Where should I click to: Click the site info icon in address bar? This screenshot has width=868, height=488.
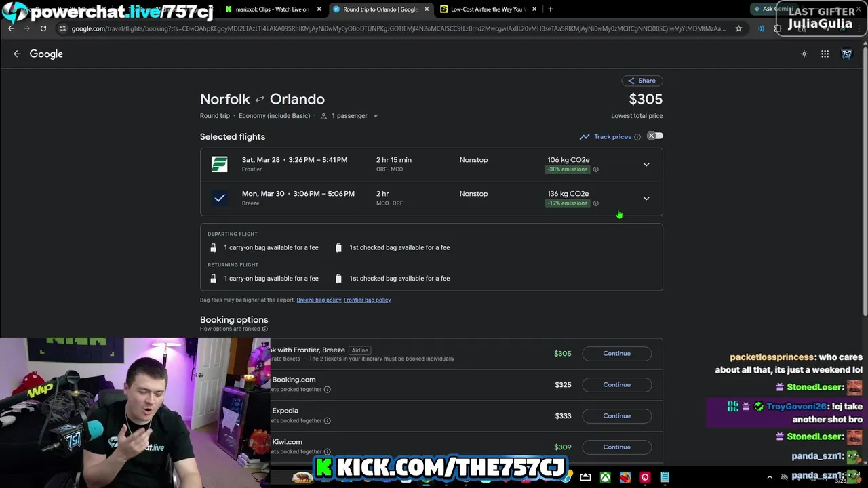click(62, 28)
